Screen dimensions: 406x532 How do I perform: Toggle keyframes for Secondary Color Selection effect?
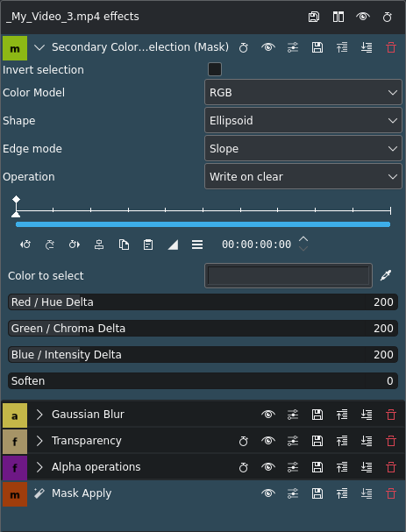coord(244,47)
